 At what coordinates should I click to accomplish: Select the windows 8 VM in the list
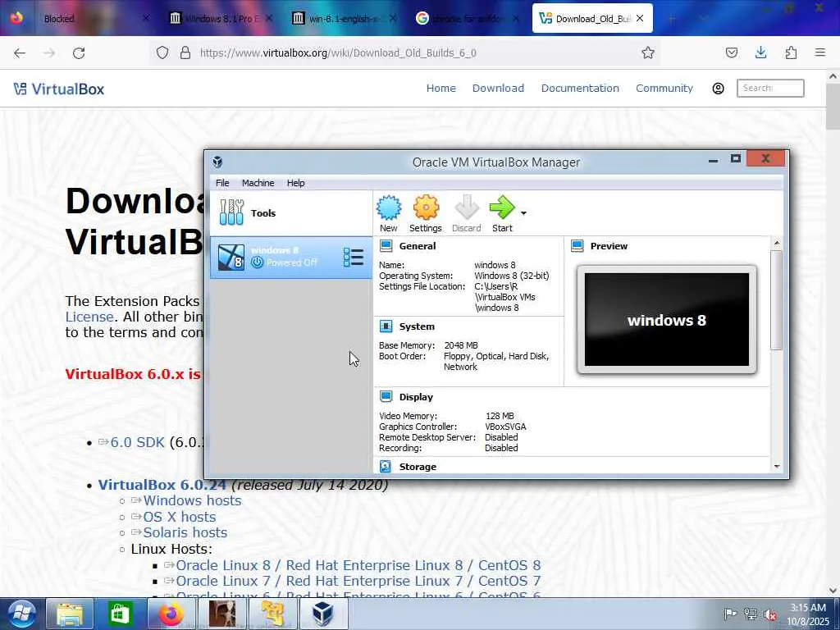[291, 257]
